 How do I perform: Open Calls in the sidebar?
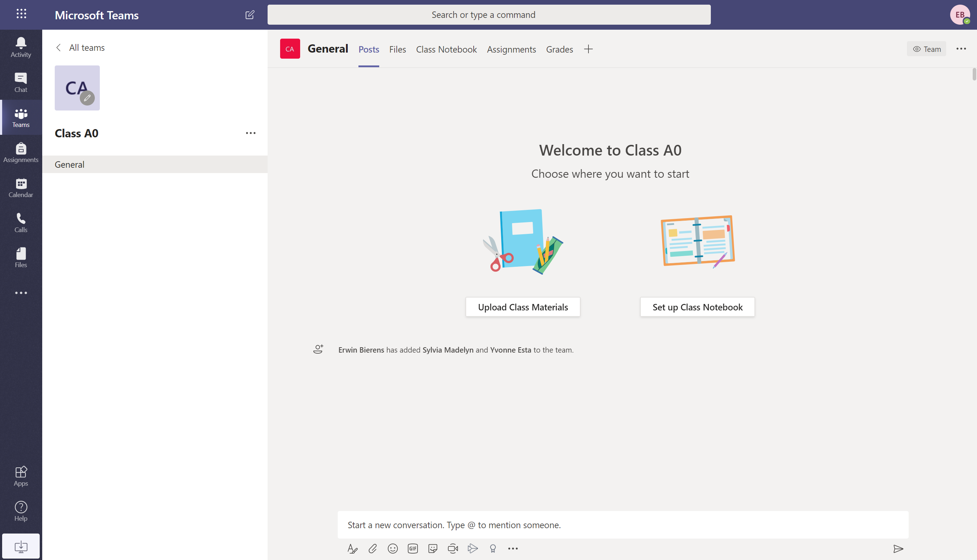pos(21,222)
